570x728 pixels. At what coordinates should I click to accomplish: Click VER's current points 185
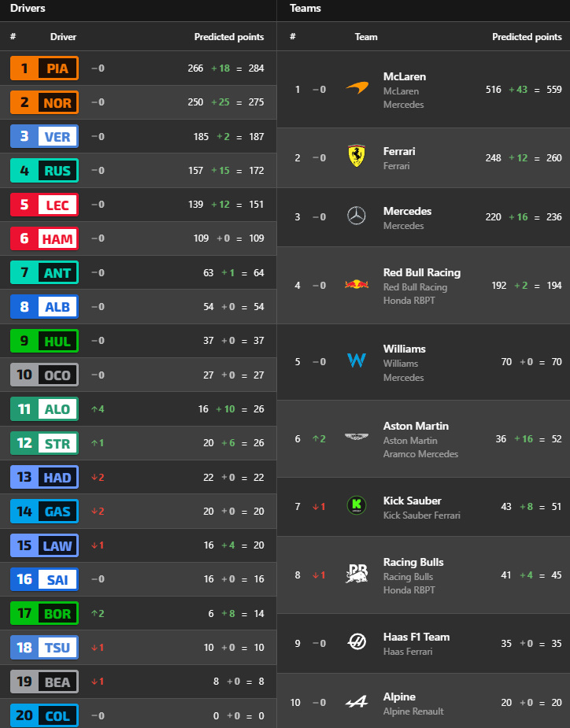[x=201, y=136]
